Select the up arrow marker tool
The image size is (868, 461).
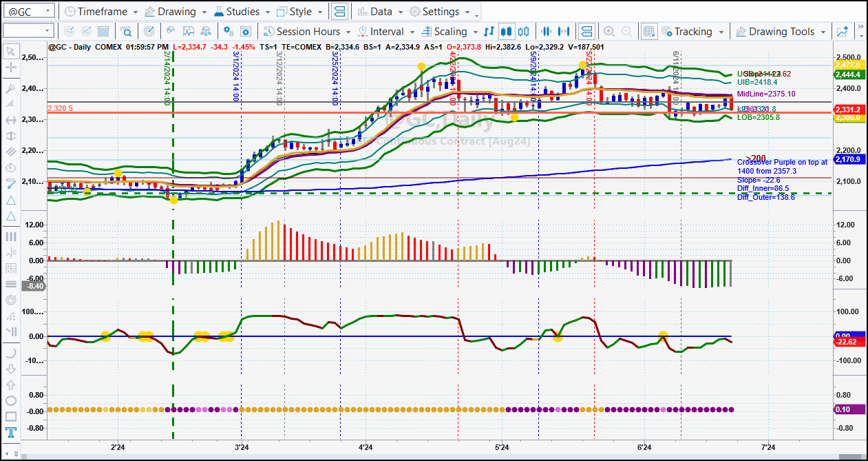click(x=10, y=385)
